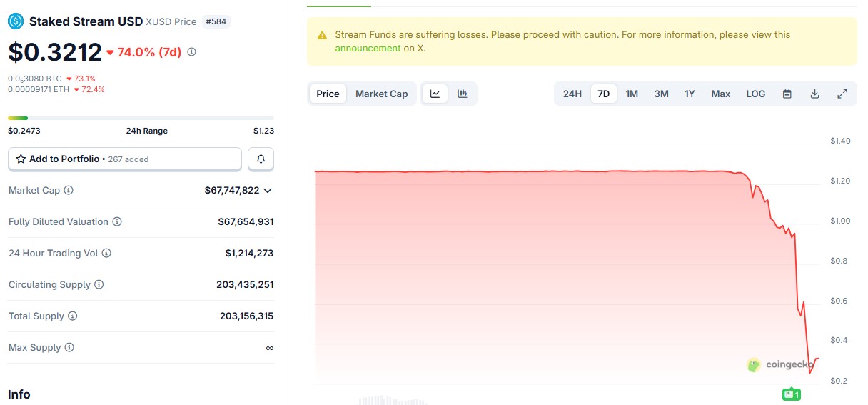Switch to candlestick chart icon
868x405 pixels.
(463, 94)
